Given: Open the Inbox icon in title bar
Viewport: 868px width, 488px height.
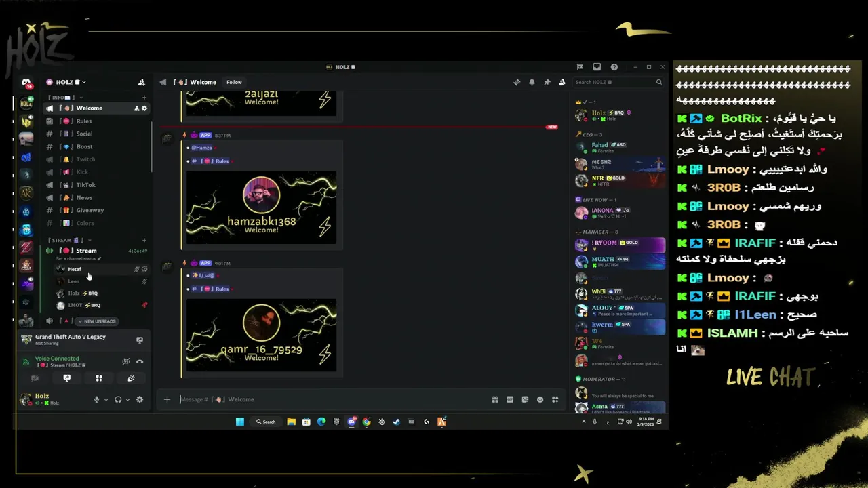Looking at the screenshot, I should pos(597,67).
